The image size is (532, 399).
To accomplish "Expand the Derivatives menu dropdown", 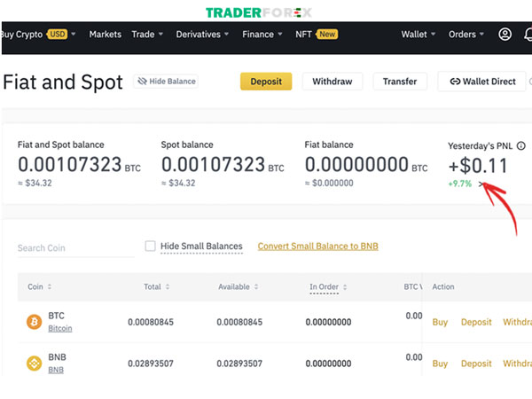I will pos(202,35).
